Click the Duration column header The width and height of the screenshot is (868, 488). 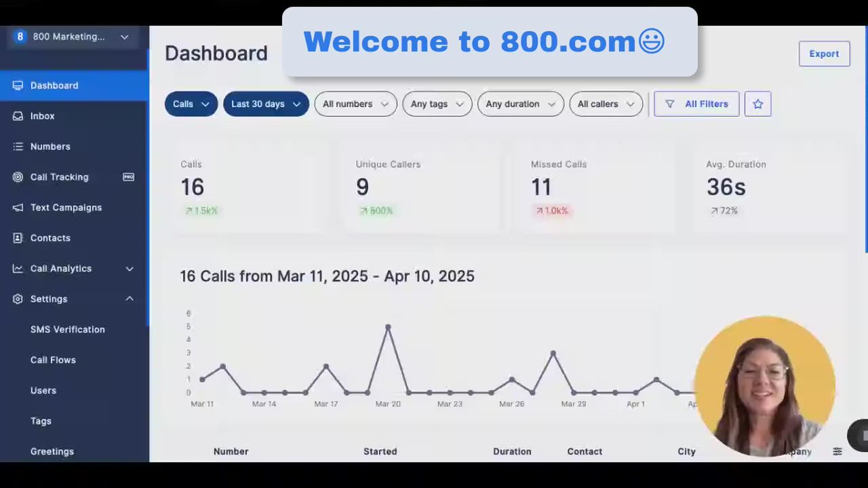pyautogui.click(x=512, y=451)
